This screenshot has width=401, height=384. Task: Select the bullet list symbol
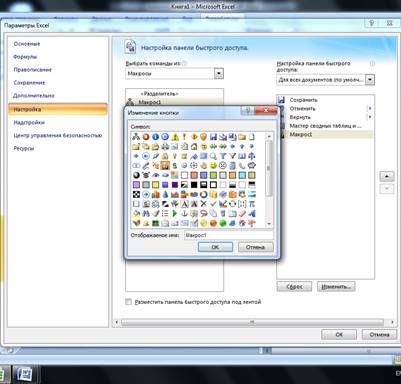point(165,214)
